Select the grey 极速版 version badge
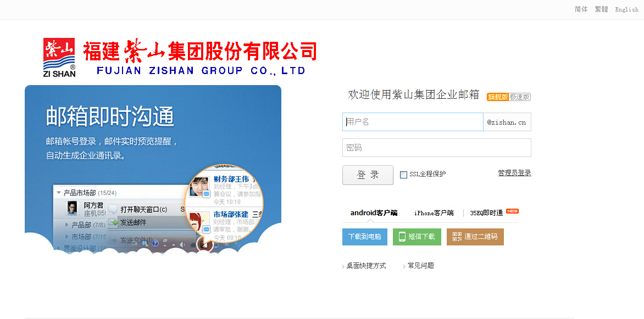 pyautogui.click(x=520, y=97)
